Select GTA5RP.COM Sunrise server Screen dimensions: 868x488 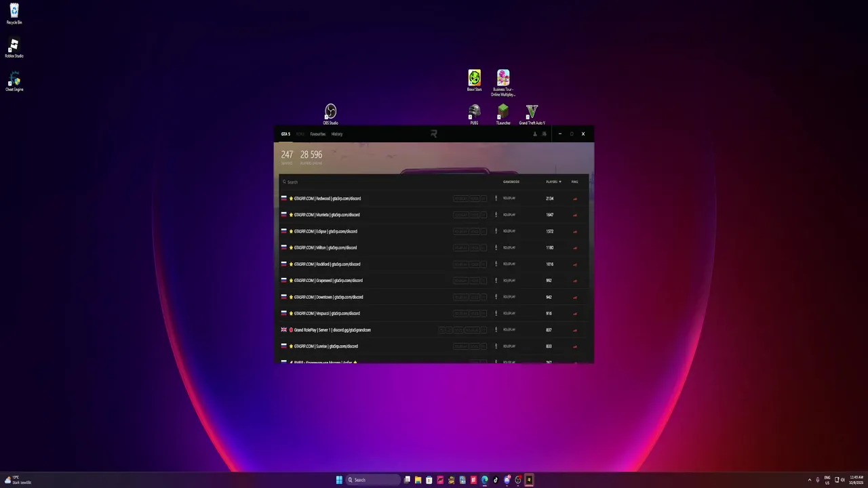click(434, 346)
